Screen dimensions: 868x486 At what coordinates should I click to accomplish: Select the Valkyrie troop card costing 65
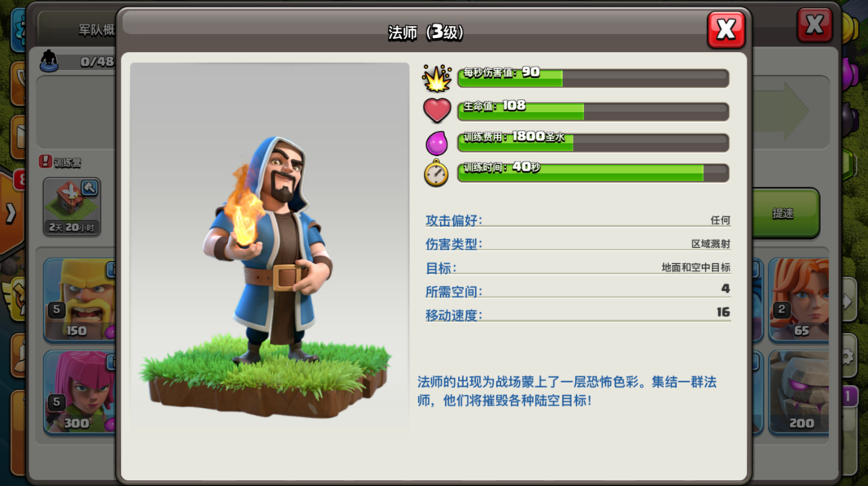[799, 299]
